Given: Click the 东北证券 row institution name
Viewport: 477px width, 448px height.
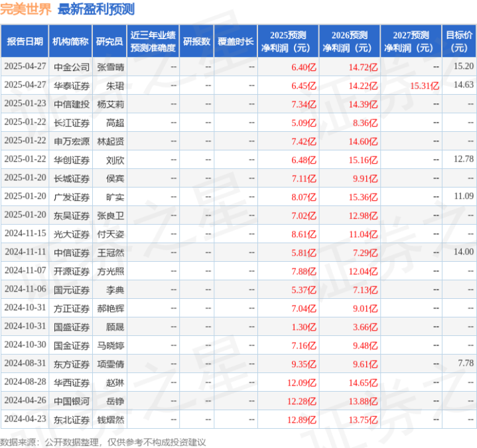Looking at the screenshot, I should click(71, 419).
